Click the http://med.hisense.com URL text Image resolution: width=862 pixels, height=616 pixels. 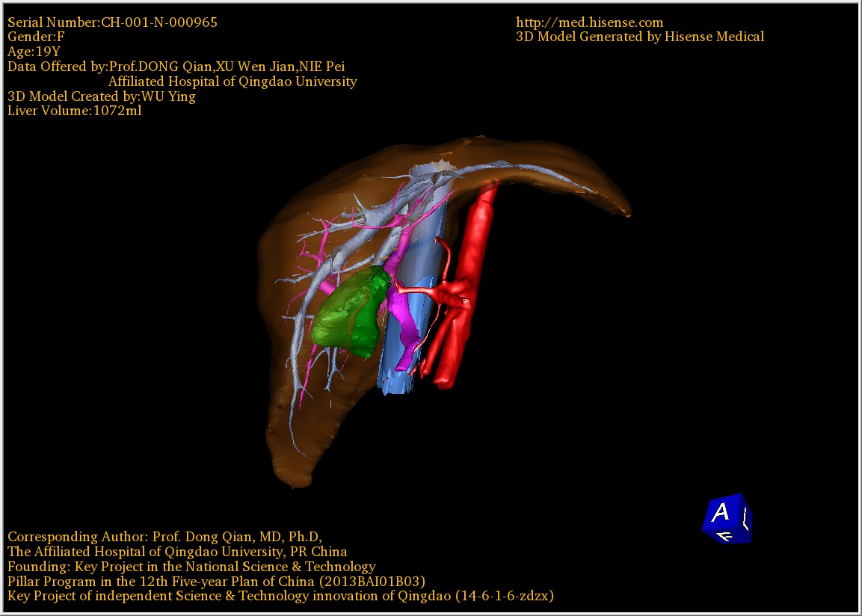point(589,22)
